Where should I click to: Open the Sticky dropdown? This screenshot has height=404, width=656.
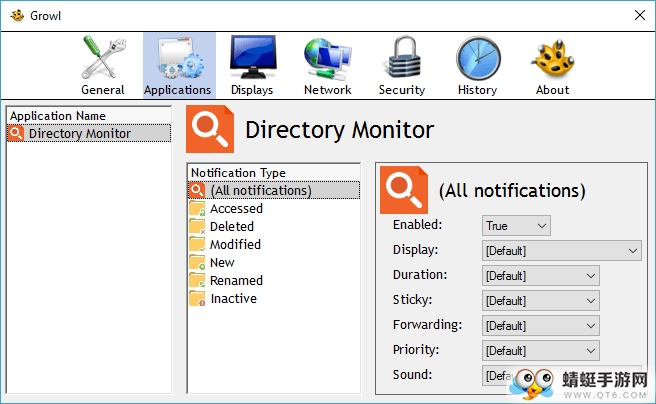[x=541, y=301]
